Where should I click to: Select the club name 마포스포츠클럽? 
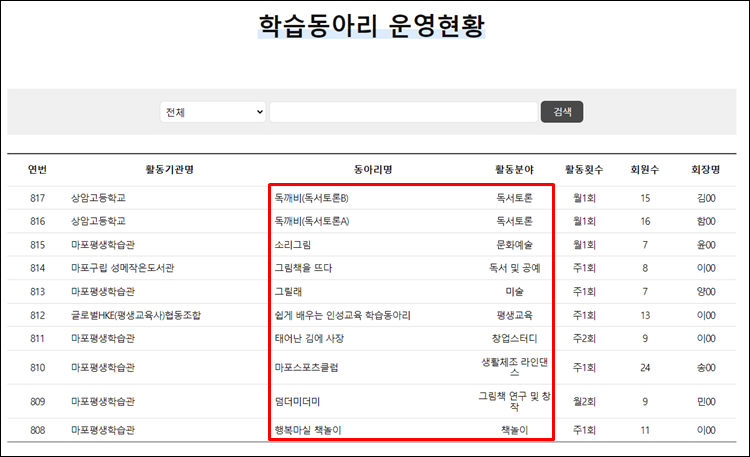[306, 368]
